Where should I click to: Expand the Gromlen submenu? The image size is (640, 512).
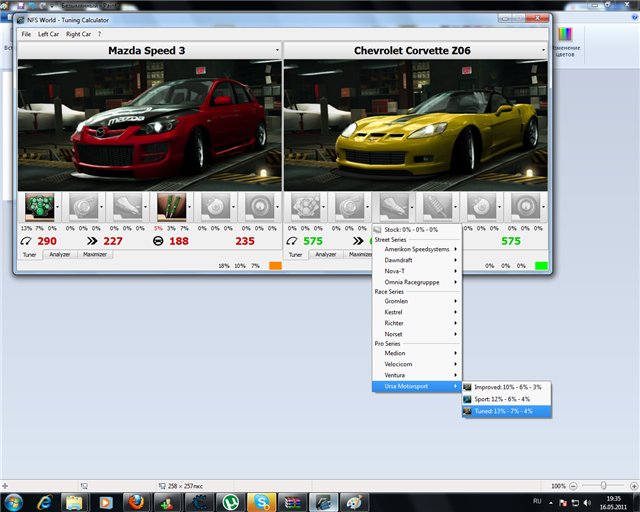417,301
